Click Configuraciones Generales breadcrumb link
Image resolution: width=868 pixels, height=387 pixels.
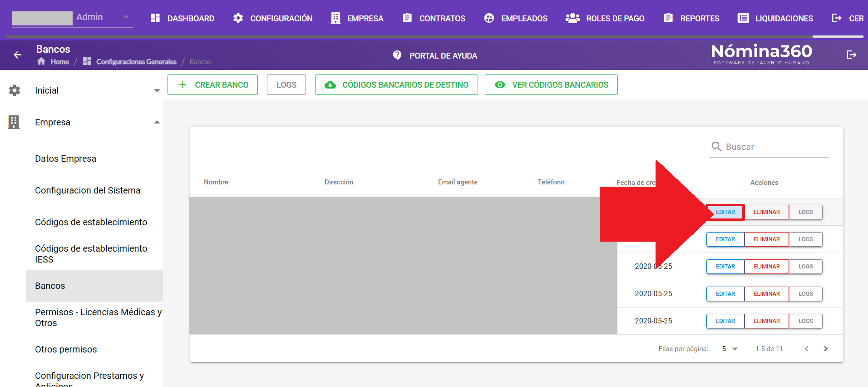136,62
